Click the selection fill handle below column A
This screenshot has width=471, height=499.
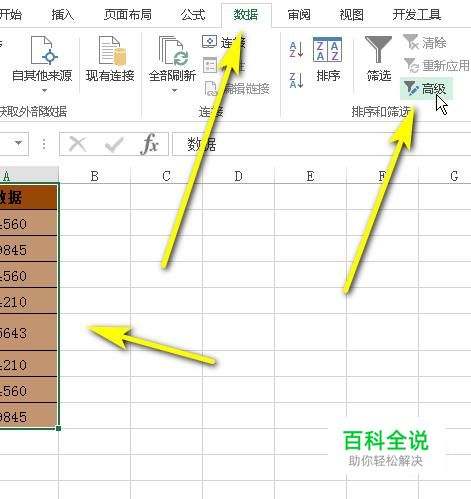coord(58,428)
